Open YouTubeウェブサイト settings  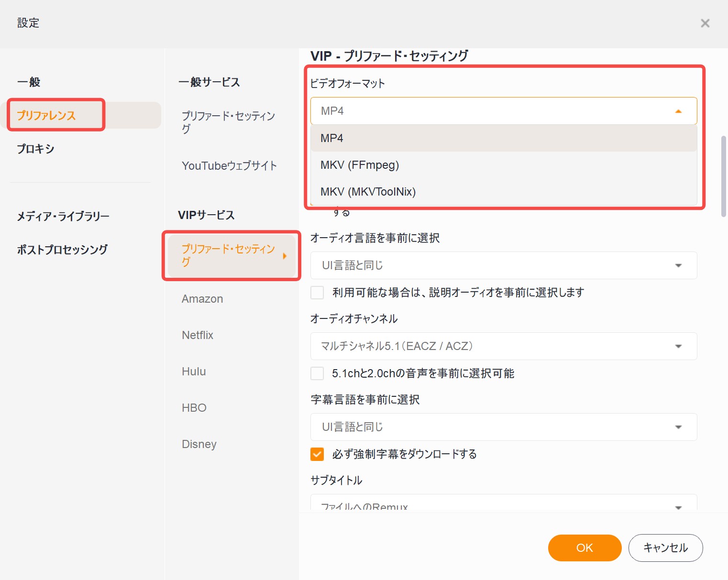[230, 165]
